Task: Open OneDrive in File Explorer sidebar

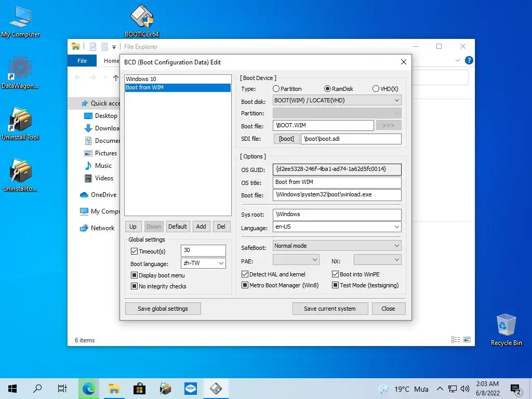Action: [98, 195]
